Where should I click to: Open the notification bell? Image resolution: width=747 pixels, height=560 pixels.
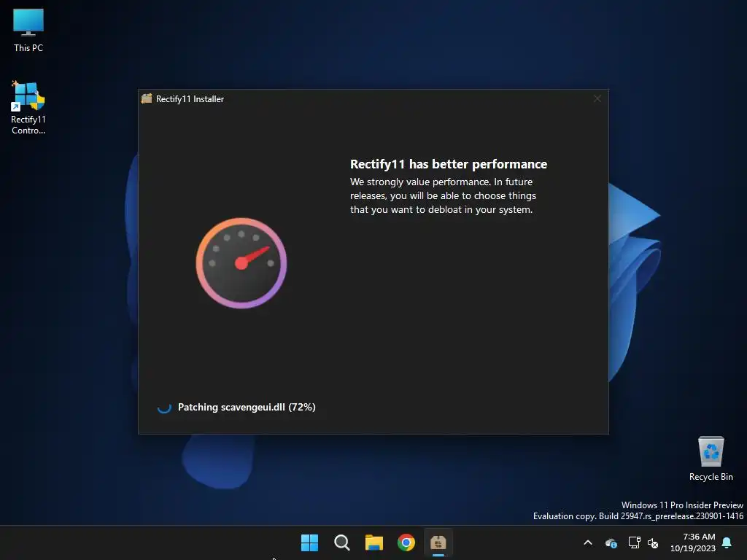point(727,542)
